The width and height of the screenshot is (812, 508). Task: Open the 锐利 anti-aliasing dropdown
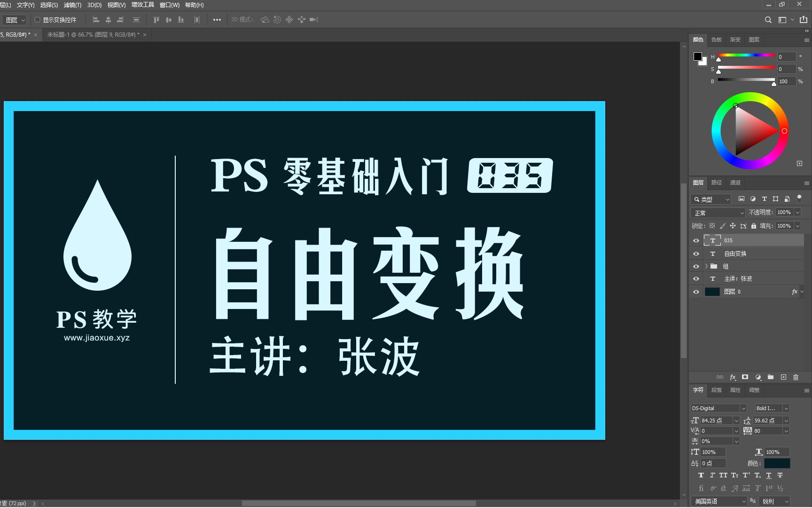pos(775,501)
